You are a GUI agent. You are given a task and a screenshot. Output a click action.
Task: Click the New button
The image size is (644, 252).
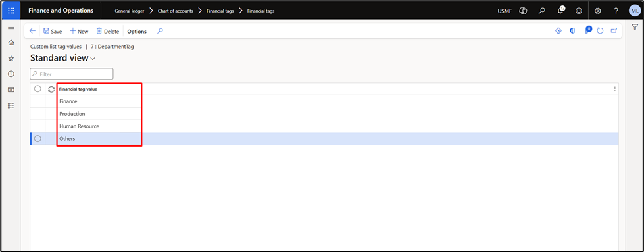79,31
